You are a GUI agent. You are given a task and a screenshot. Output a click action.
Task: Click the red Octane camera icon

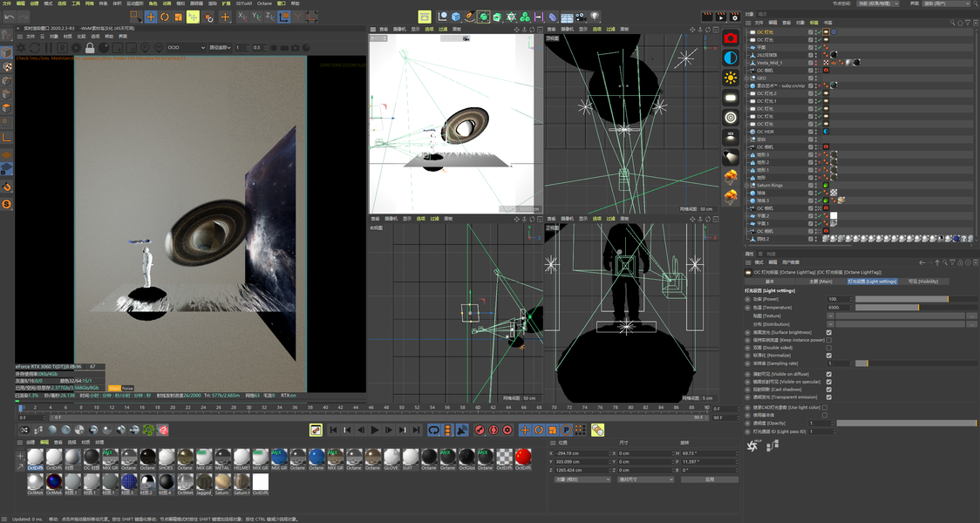tap(731, 38)
